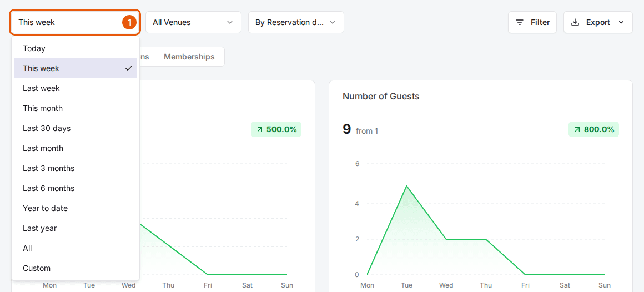Click the All Venues chevron arrow
Viewport: 644px width, 292px height.
coord(230,22)
